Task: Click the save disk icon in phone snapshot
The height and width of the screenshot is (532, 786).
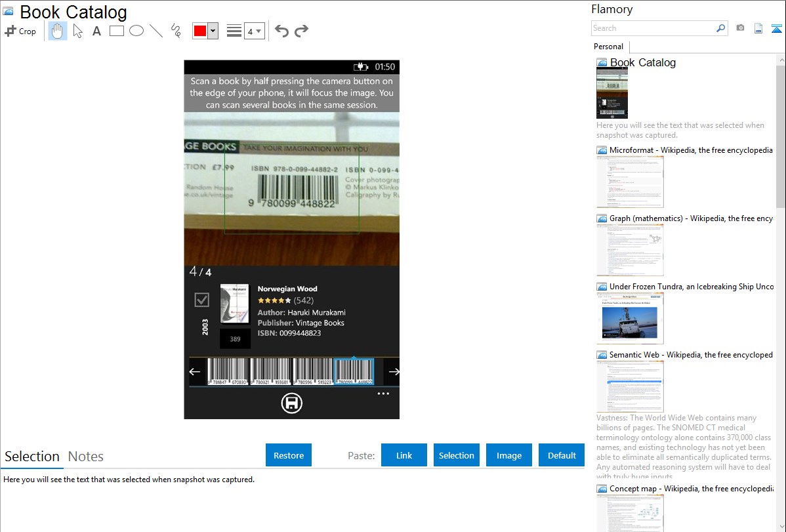Action: tap(292, 403)
